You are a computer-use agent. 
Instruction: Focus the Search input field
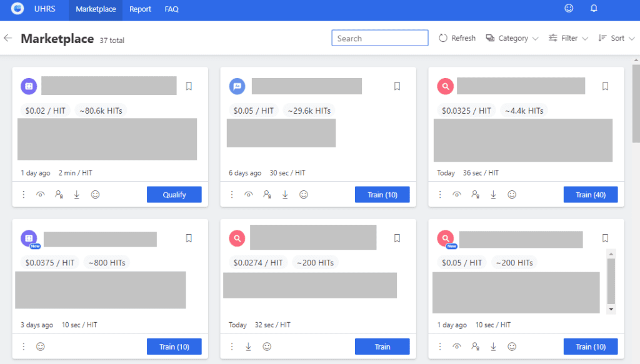[x=380, y=38]
